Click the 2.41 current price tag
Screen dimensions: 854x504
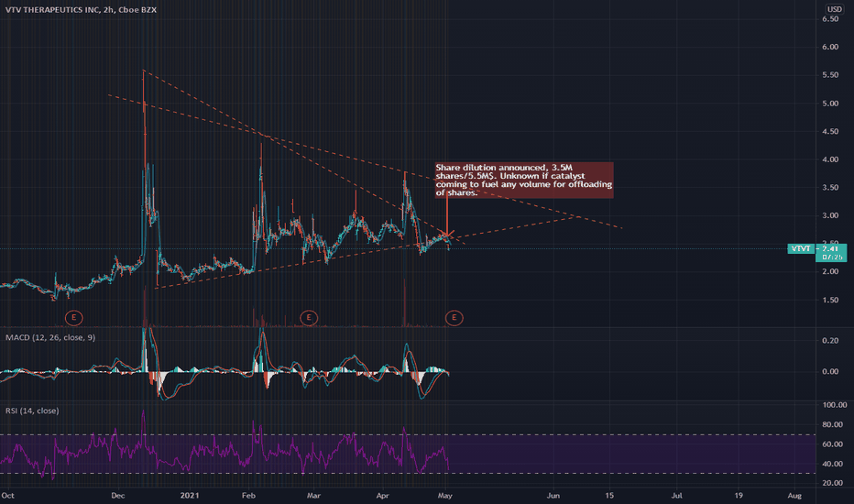pyautogui.click(x=830, y=248)
